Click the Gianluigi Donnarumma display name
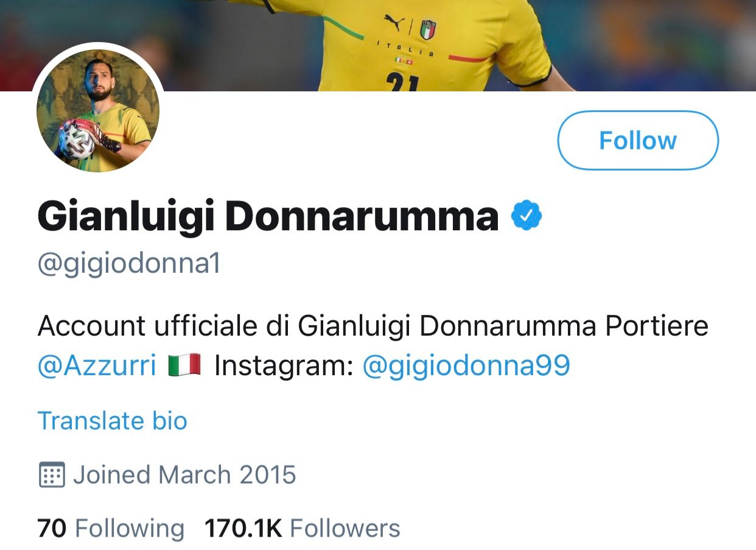756x550 pixels. tap(268, 217)
